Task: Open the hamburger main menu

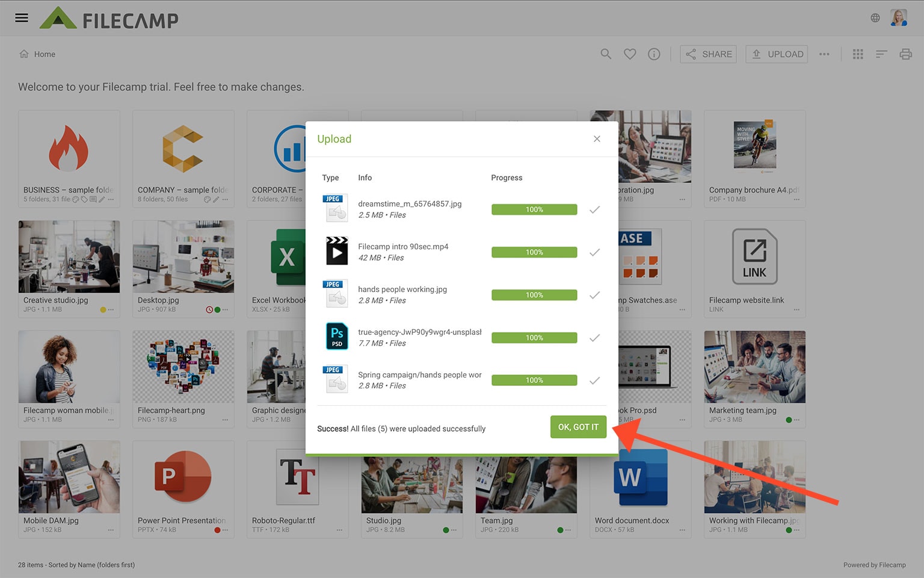Action: tap(22, 18)
